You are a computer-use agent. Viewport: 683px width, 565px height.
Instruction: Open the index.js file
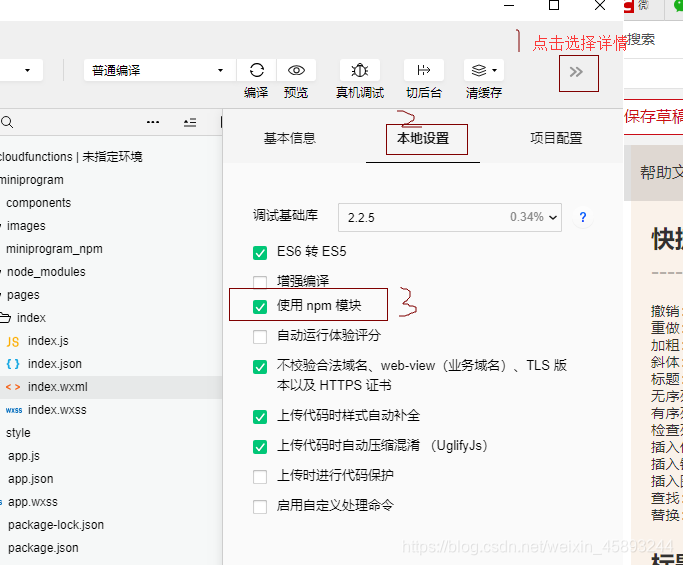48,341
